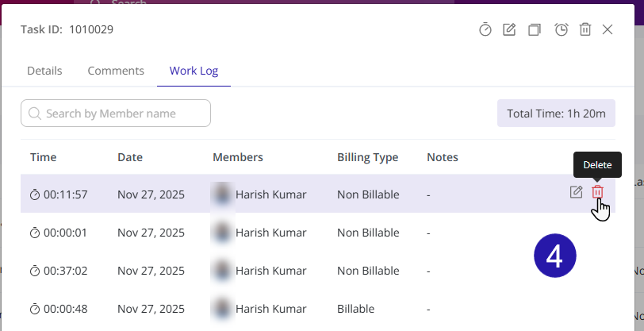Screen dimensions: 644x331
Task: Select the Work Log tab
Action: [x=194, y=71]
